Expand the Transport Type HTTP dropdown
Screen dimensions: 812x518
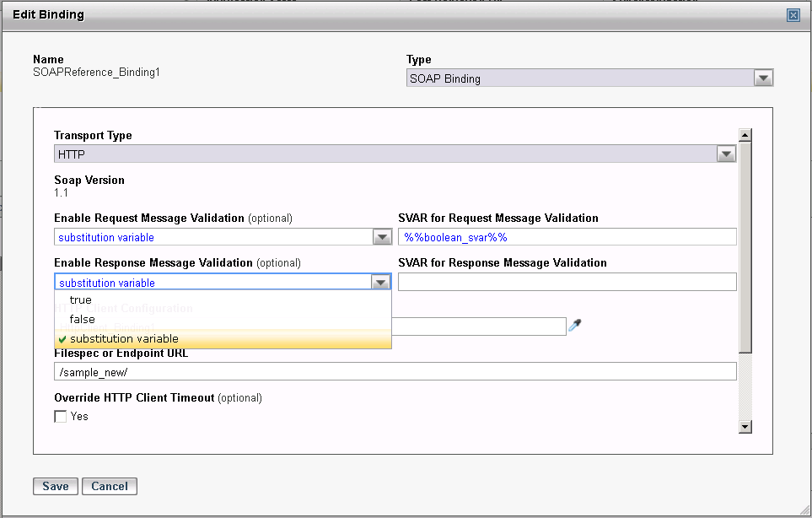[726, 154]
